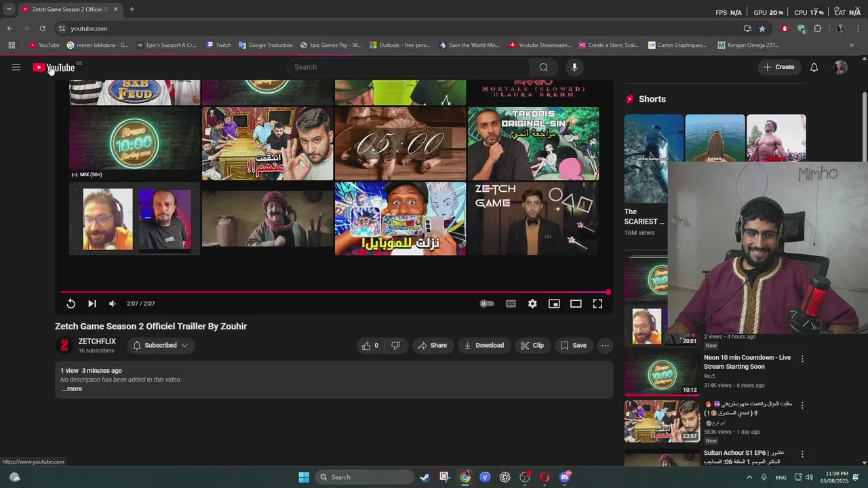Open Windows Start menu
The width and height of the screenshot is (868, 488).
(304, 477)
